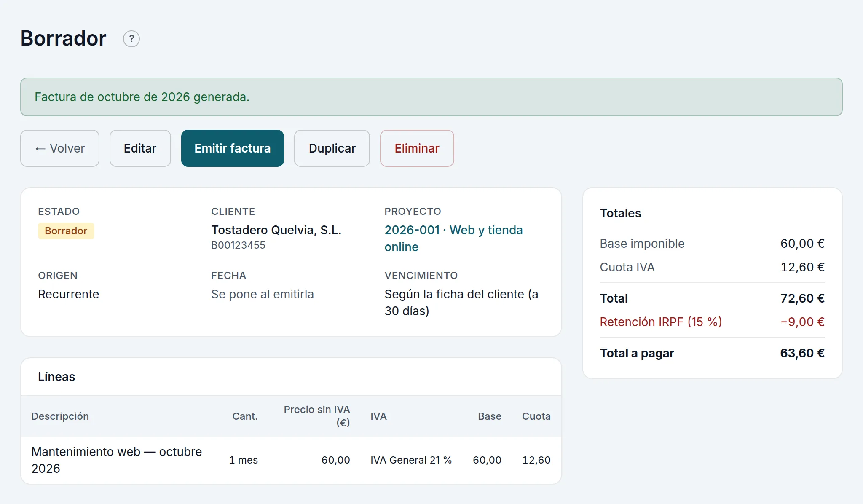Click the Recurrente origin value

[x=69, y=294]
